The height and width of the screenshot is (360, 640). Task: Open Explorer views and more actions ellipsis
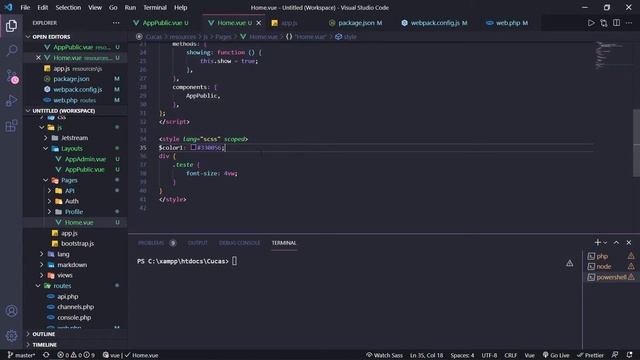point(116,23)
